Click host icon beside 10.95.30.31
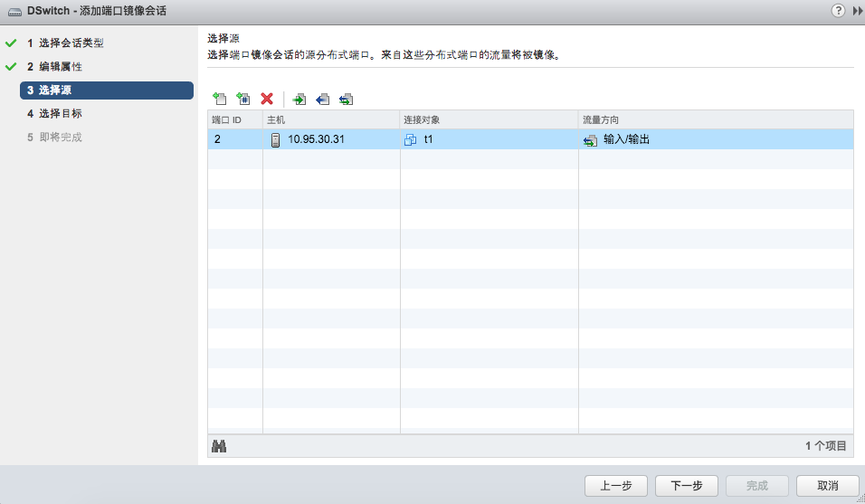 coord(275,139)
